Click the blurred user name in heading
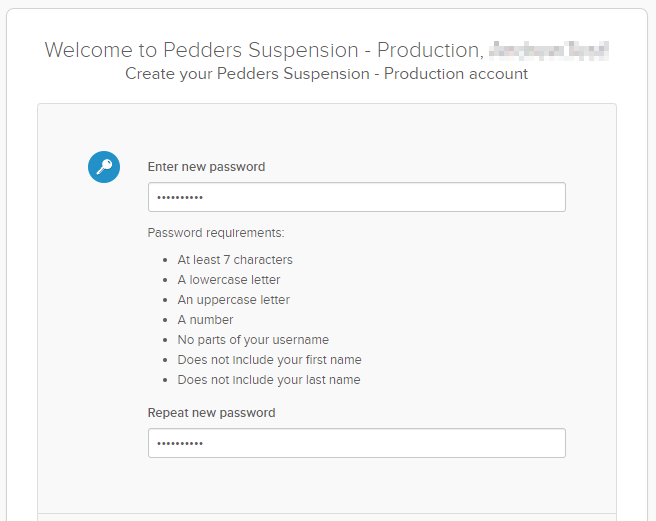The image size is (656, 521). (x=549, y=50)
